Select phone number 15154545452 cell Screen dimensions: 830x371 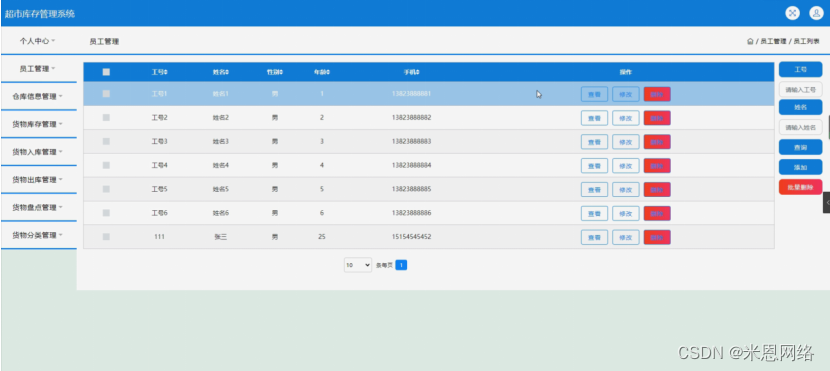click(411, 237)
